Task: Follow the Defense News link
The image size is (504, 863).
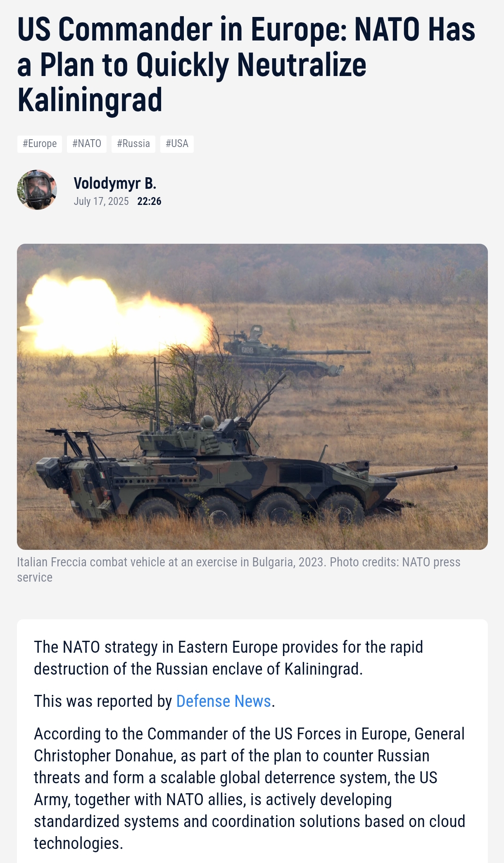Action: (223, 701)
